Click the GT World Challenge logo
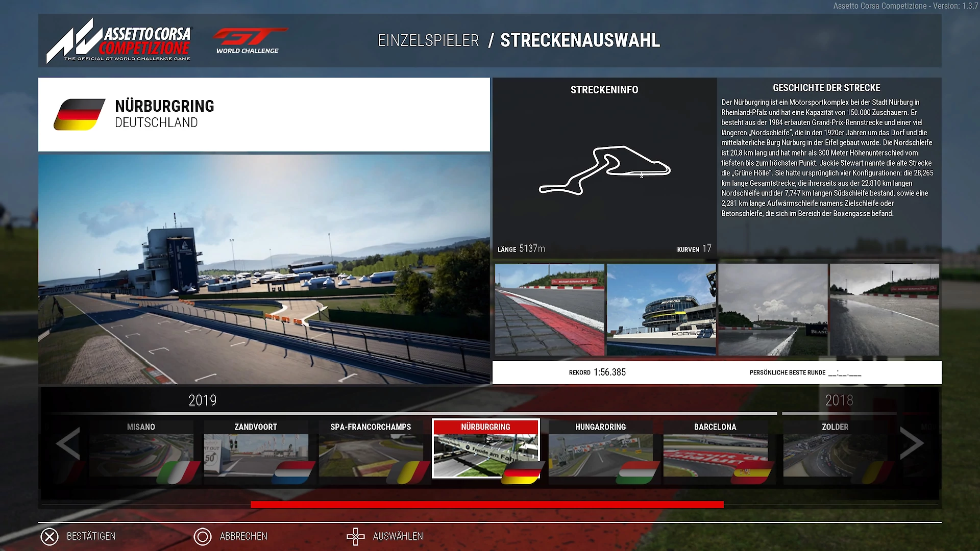 pyautogui.click(x=250, y=41)
